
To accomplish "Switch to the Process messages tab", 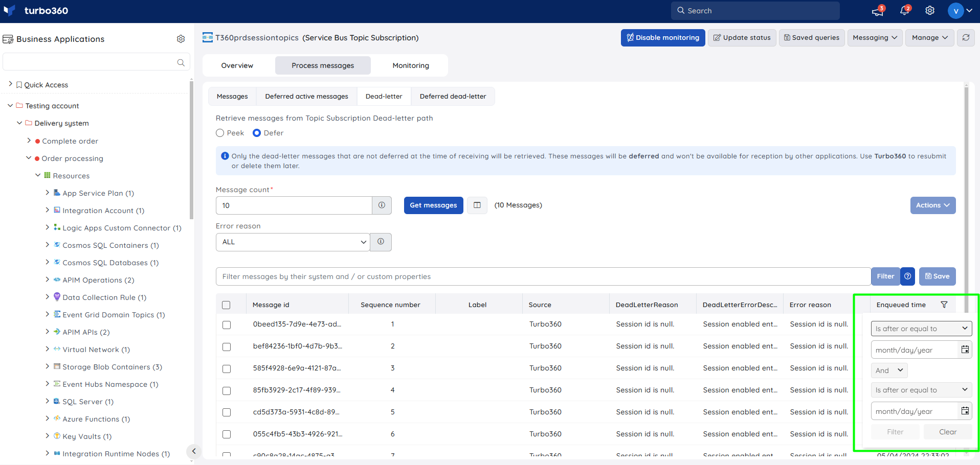I will click(x=323, y=65).
